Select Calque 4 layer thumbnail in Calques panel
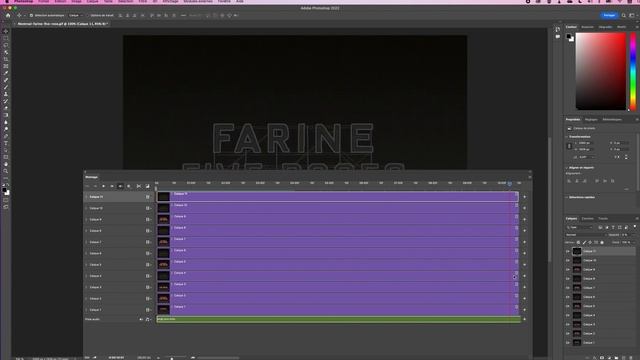 [576, 315]
